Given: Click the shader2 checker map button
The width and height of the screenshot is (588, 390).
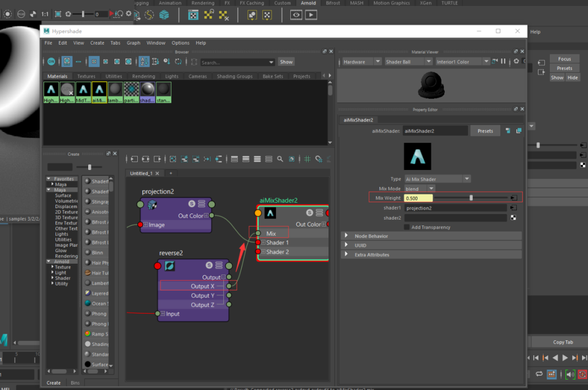Looking at the screenshot, I should point(513,218).
